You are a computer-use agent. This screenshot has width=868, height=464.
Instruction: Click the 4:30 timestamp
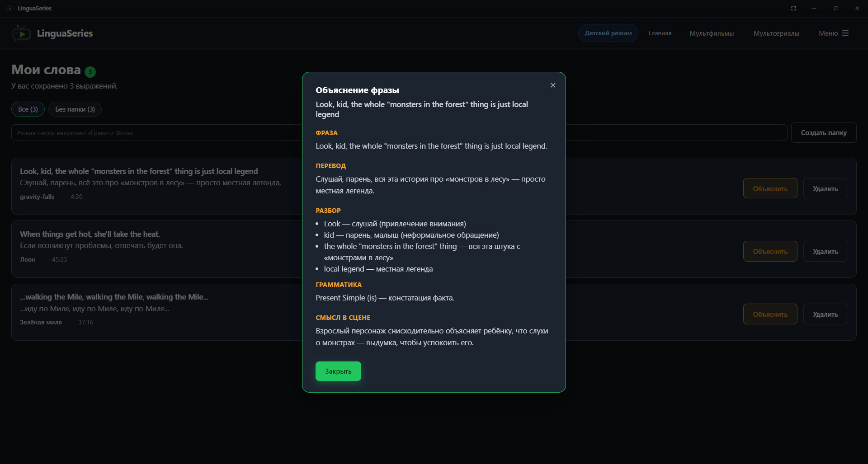pyautogui.click(x=76, y=197)
